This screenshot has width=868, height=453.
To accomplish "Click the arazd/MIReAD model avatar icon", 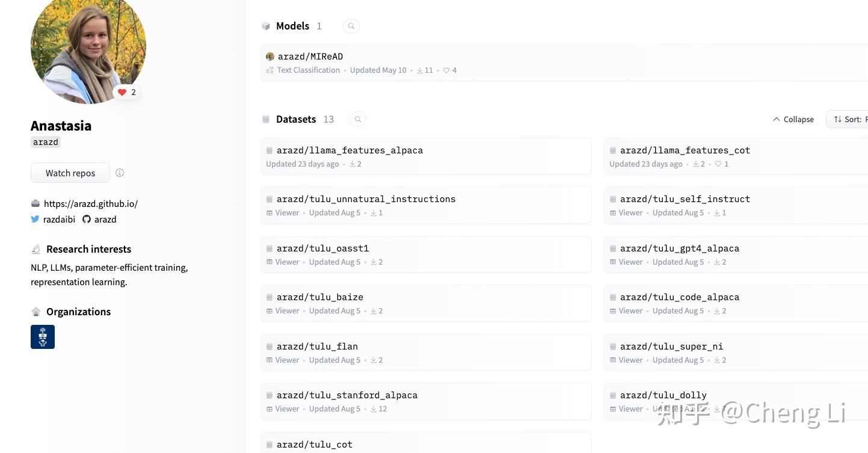I will coord(270,57).
